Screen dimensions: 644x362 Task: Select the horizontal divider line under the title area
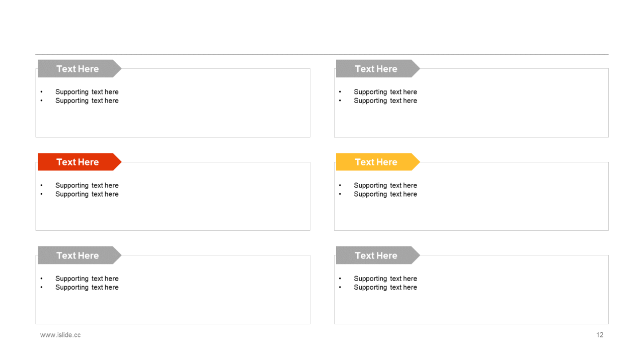pos(322,54)
